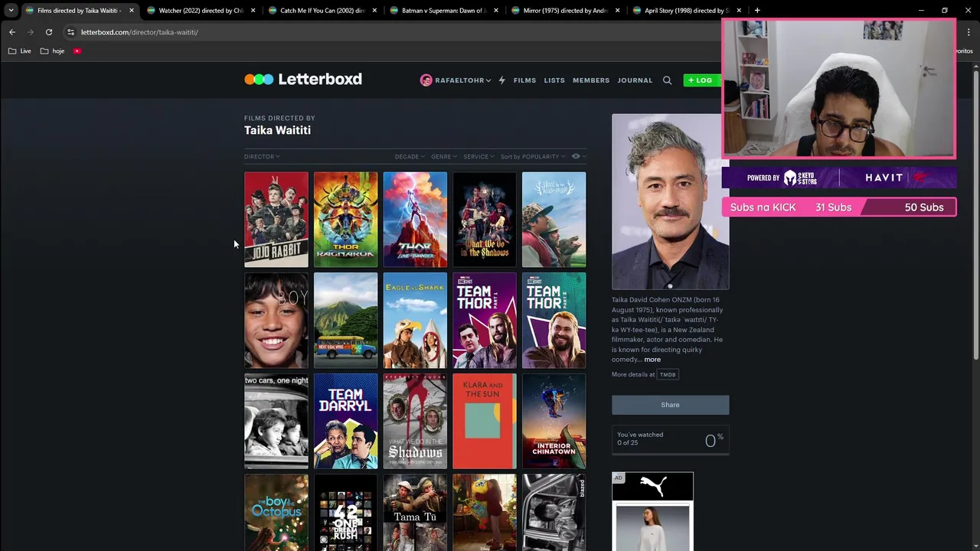
Task: Close the Taika Waititi films tab
Action: point(131,11)
